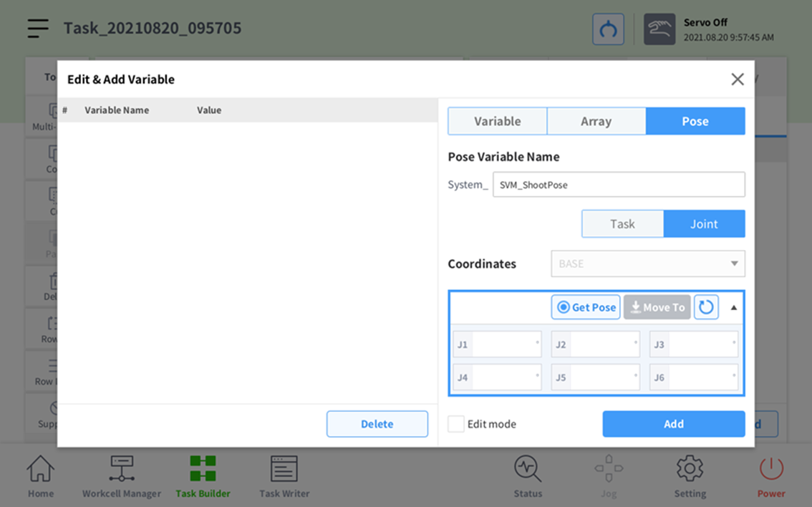Open the Status screen
812x507 pixels.
[x=528, y=476]
